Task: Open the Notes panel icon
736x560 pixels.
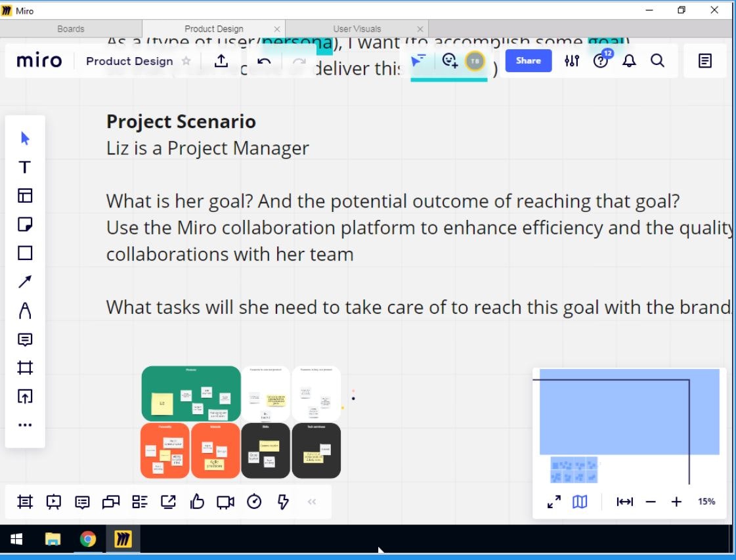Action: tap(704, 60)
